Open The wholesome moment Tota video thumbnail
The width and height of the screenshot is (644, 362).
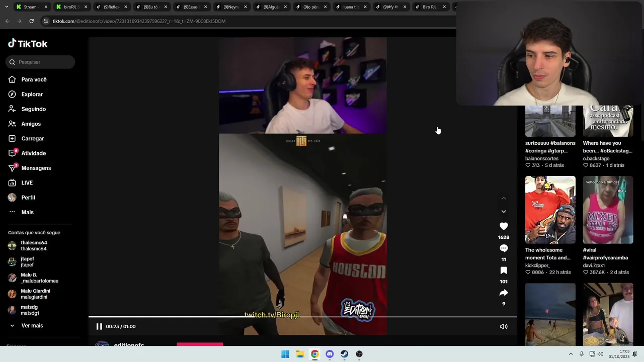click(550, 210)
